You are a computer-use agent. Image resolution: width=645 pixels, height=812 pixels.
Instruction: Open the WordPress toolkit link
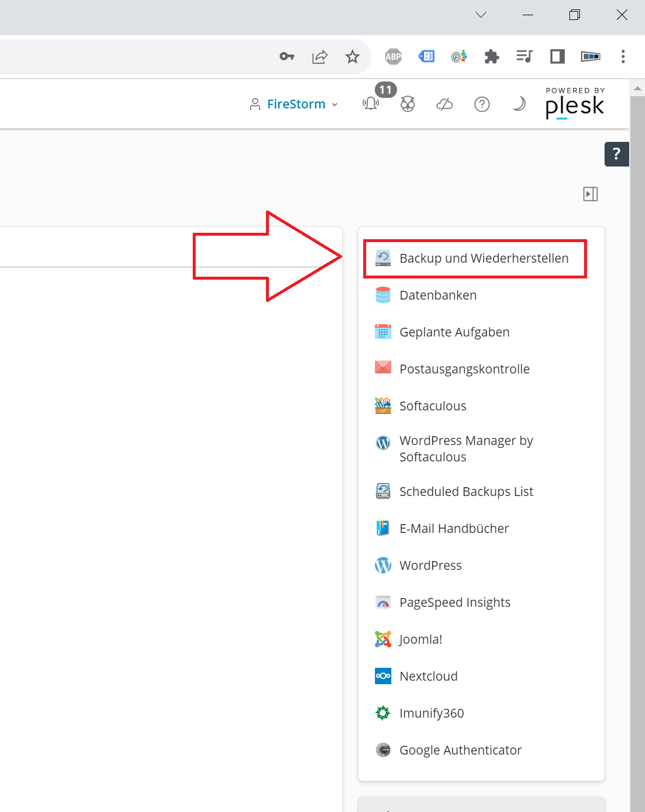(x=431, y=566)
